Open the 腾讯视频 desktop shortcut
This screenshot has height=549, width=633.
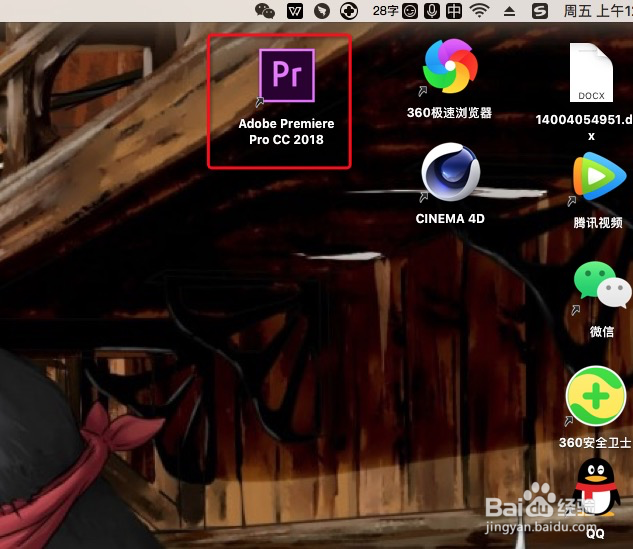coord(599,176)
